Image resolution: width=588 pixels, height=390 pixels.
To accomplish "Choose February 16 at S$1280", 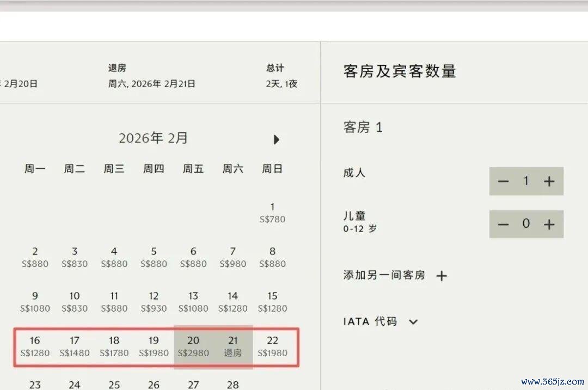I will pyautogui.click(x=35, y=346).
